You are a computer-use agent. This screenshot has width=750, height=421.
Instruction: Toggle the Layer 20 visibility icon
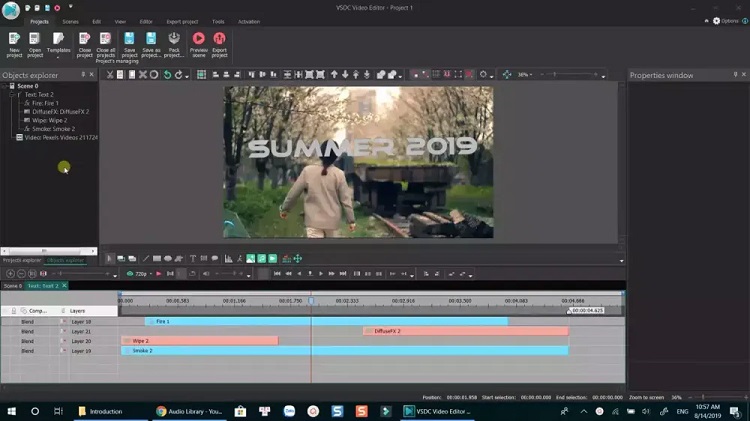63,341
